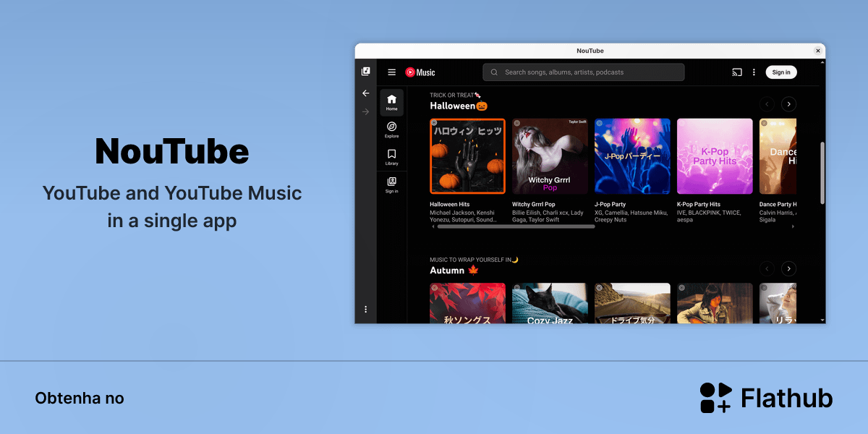Open the J-Pop Party playlist thumbnail
Image resolution: width=868 pixels, height=434 pixels.
coord(632,156)
